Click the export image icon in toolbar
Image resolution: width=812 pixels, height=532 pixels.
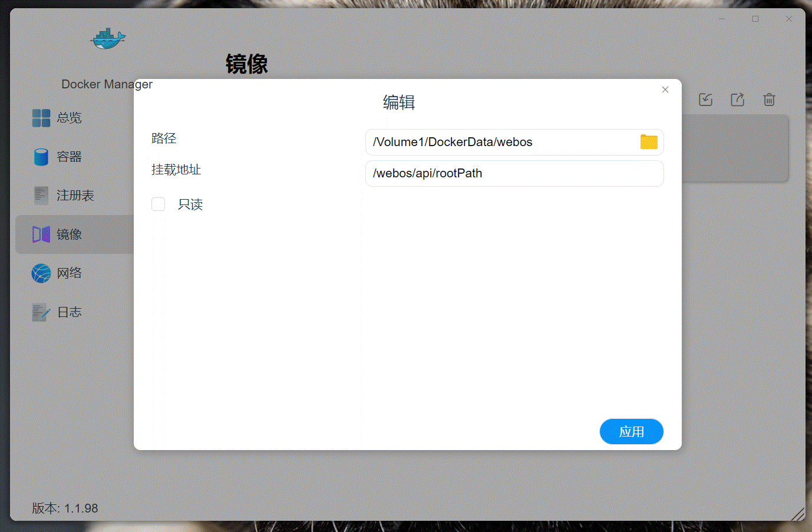[737, 100]
